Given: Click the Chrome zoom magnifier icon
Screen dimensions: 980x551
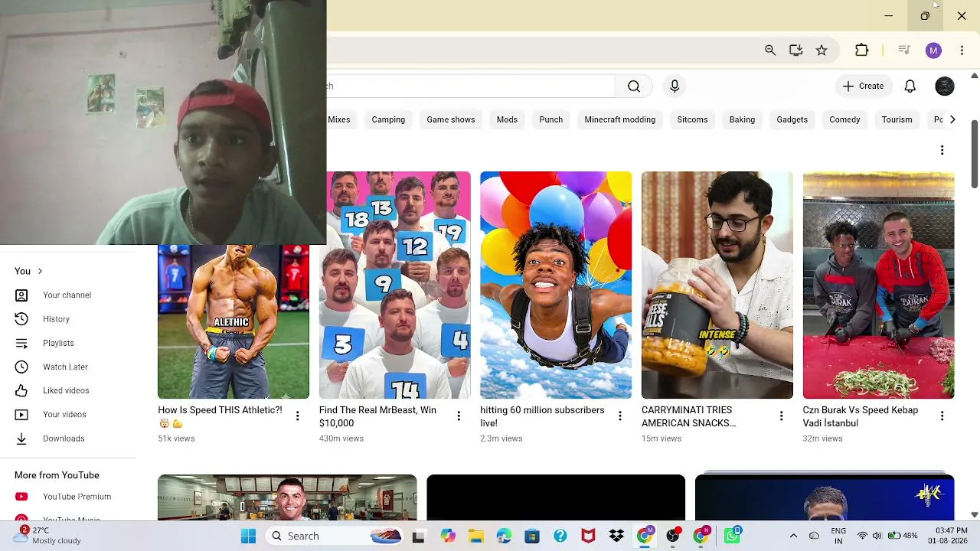Looking at the screenshot, I should pyautogui.click(x=770, y=51).
